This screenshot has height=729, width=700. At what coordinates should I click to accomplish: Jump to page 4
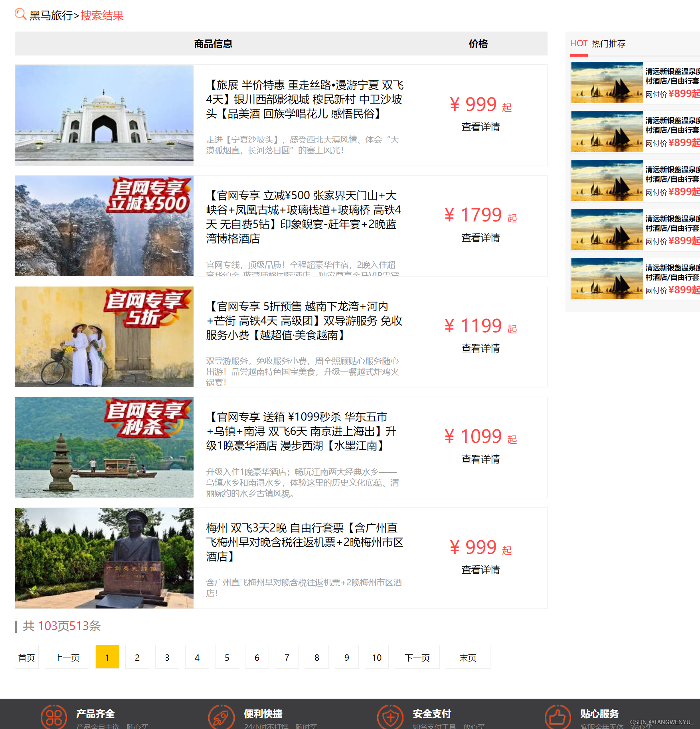[197, 657]
